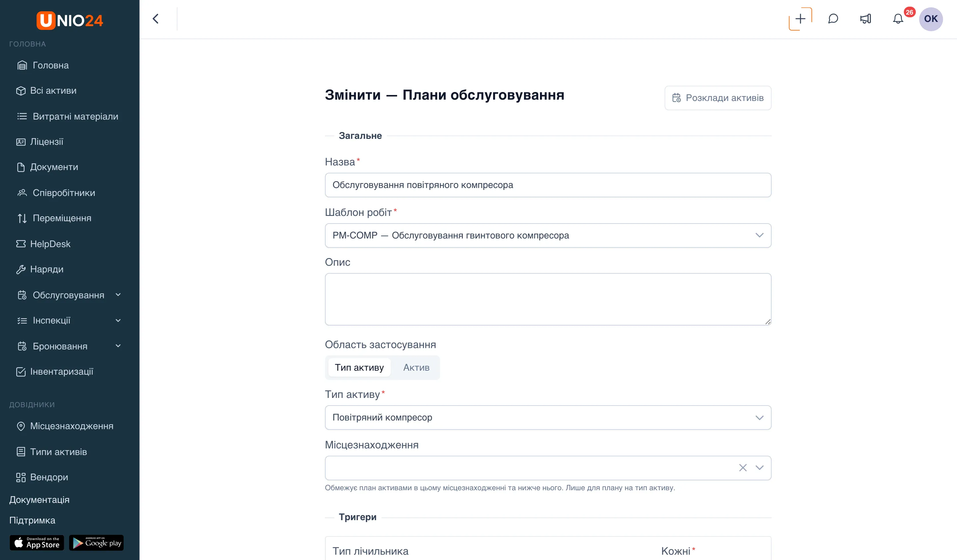Screen dimensions: 957x560
Task: Click the Google Play download badge
Action: [x=96, y=543]
